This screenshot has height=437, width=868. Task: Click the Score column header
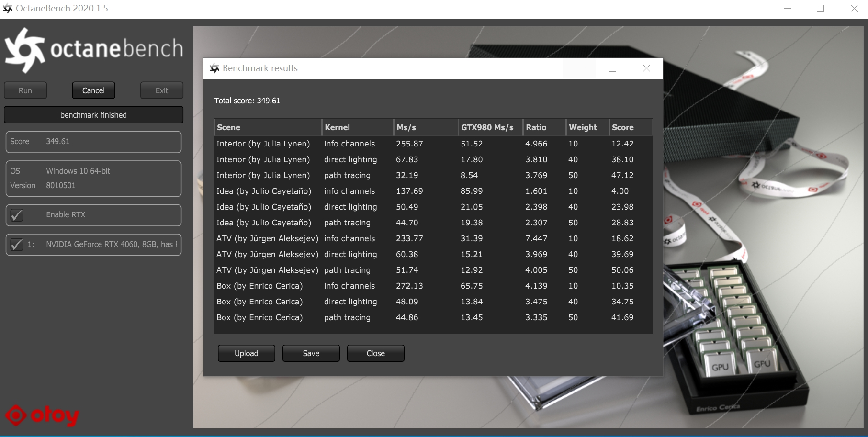point(630,127)
